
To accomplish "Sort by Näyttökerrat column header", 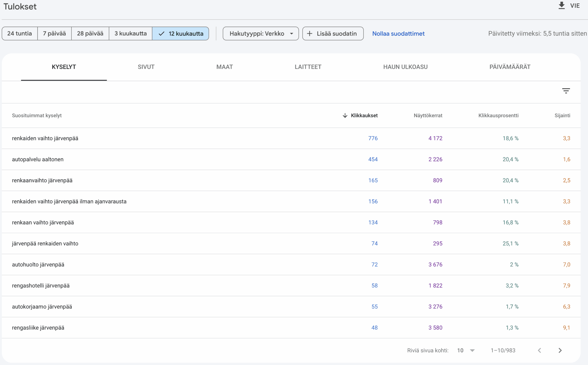I will tap(428, 115).
